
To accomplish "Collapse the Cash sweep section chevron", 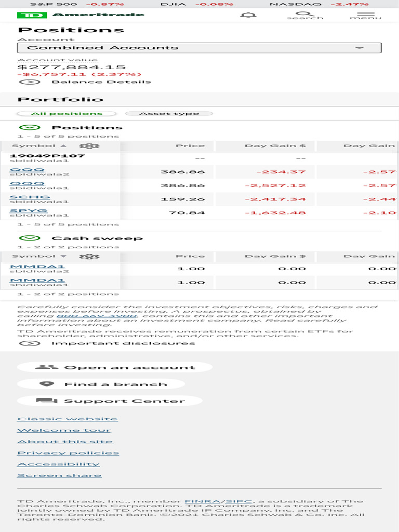I will 30,238.
